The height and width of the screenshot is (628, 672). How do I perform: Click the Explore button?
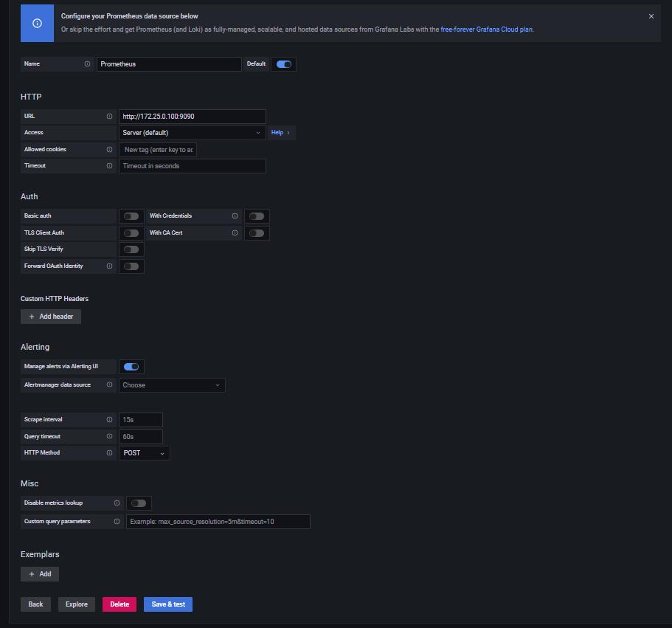click(76, 604)
